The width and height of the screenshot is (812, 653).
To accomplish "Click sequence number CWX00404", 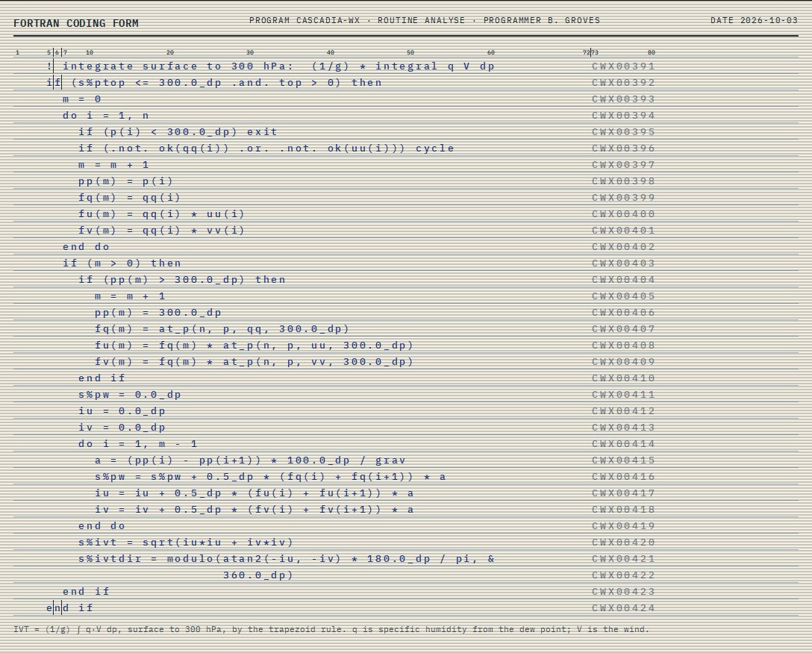I will (623, 280).
